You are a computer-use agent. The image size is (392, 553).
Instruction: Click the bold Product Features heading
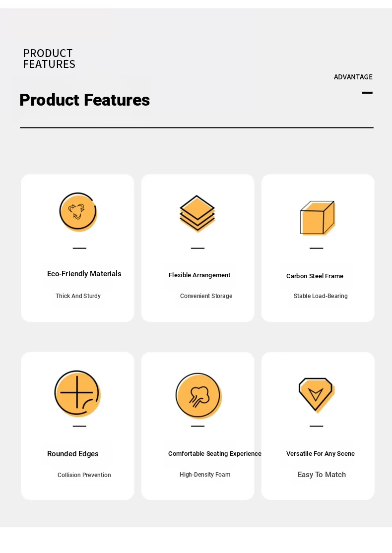85,100
